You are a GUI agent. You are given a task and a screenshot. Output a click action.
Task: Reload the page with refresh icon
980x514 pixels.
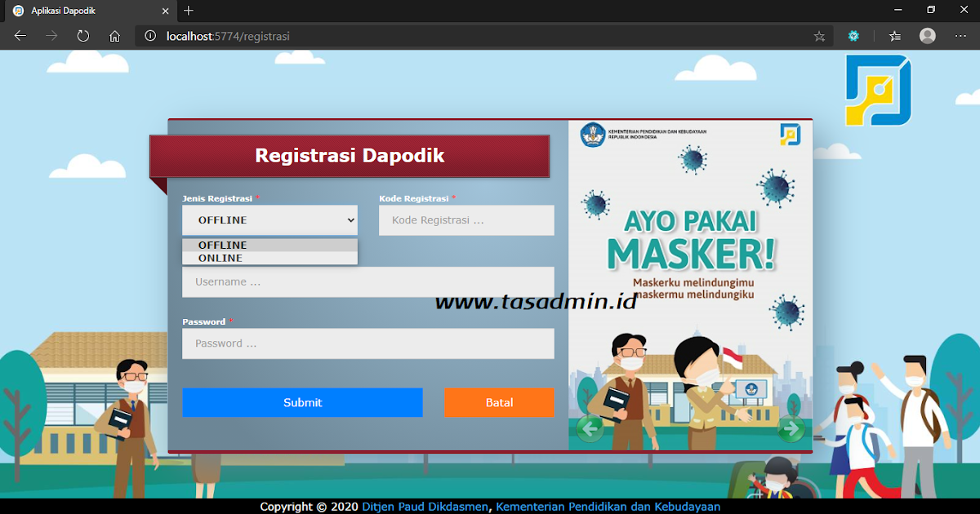coord(83,36)
